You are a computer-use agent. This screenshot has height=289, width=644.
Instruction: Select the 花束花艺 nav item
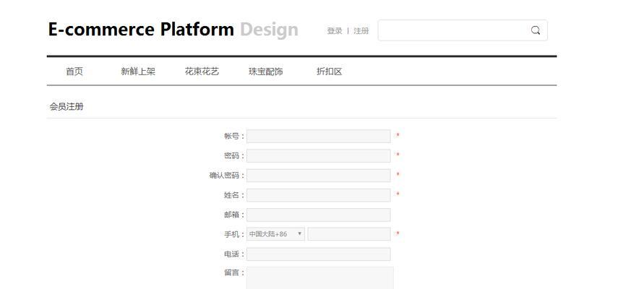point(202,72)
